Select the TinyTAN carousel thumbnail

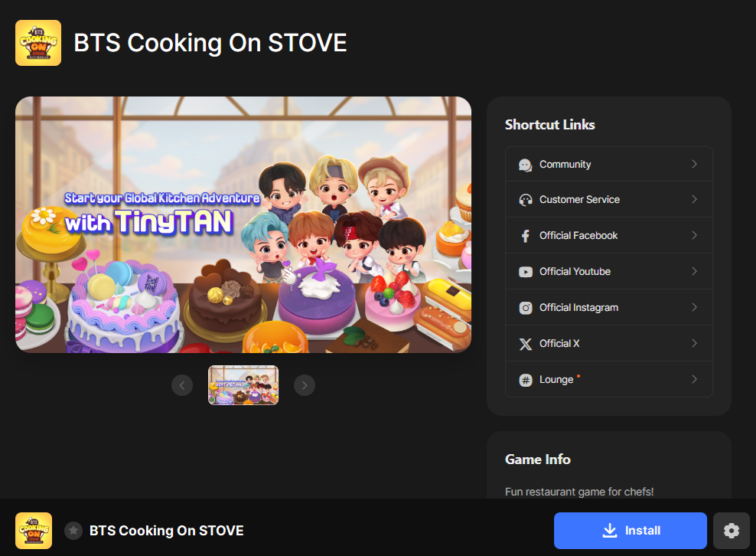(243, 385)
